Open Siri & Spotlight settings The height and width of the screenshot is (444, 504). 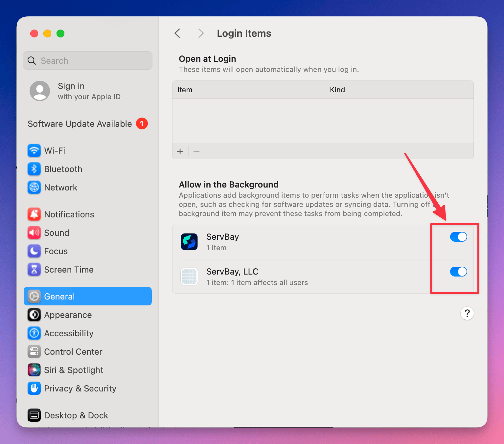point(88,370)
